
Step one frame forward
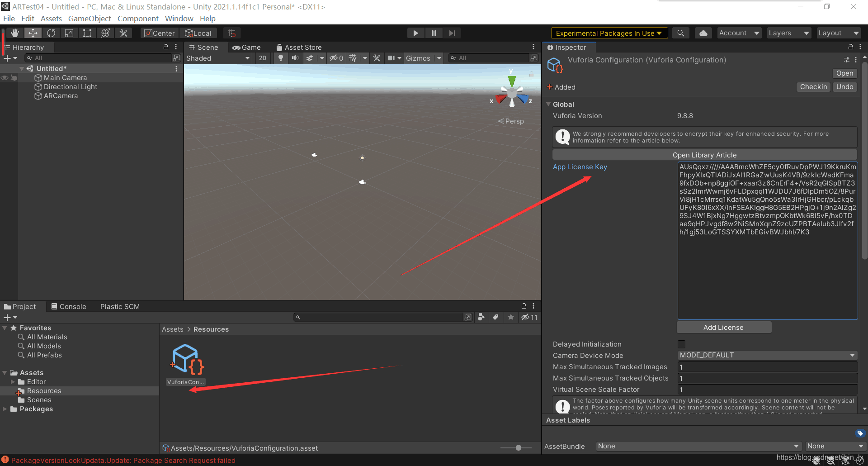coord(452,33)
